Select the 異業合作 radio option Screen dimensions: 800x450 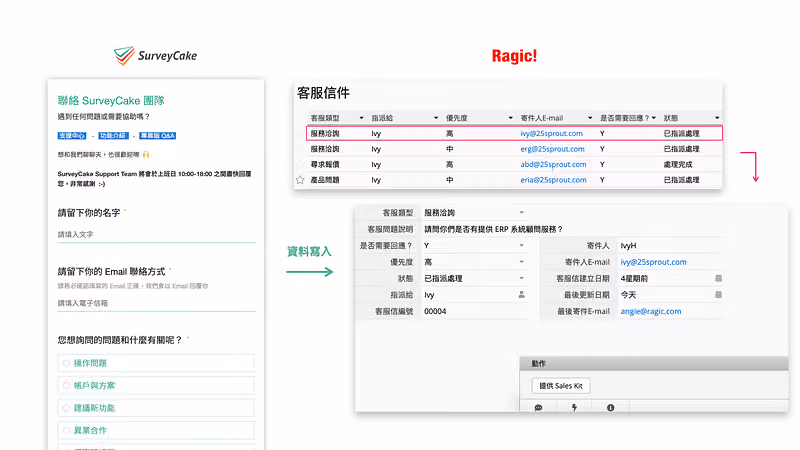click(66, 430)
